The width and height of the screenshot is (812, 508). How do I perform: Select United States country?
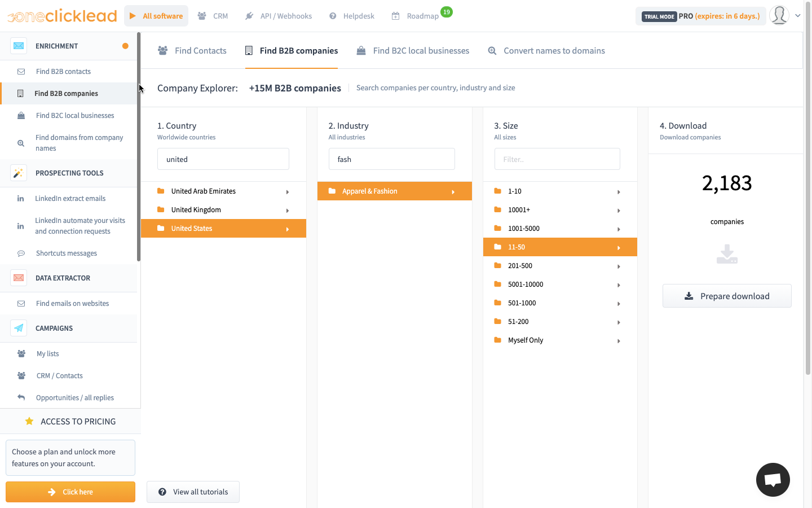pyautogui.click(x=223, y=229)
